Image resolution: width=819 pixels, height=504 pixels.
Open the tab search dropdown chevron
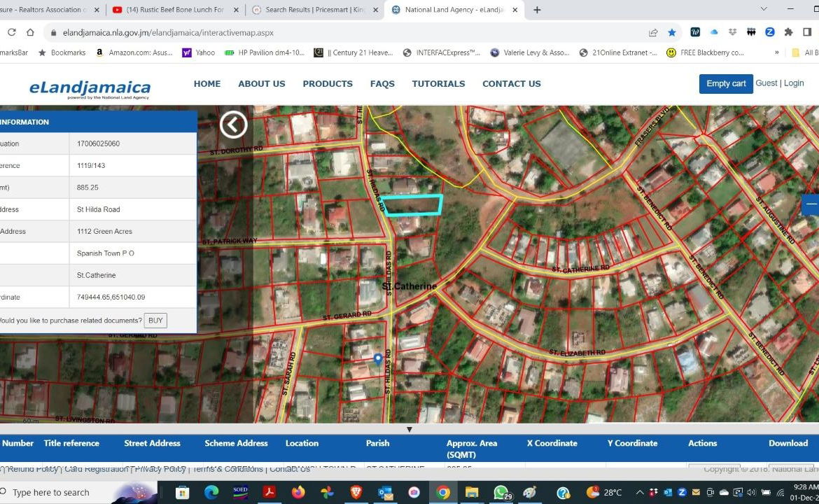point(764,9)
